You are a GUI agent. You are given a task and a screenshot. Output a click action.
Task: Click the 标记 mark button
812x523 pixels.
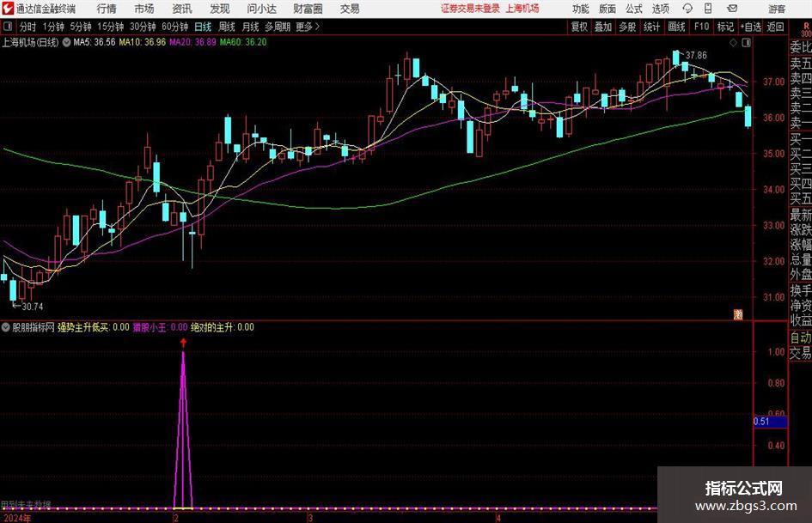pos(725,27)
